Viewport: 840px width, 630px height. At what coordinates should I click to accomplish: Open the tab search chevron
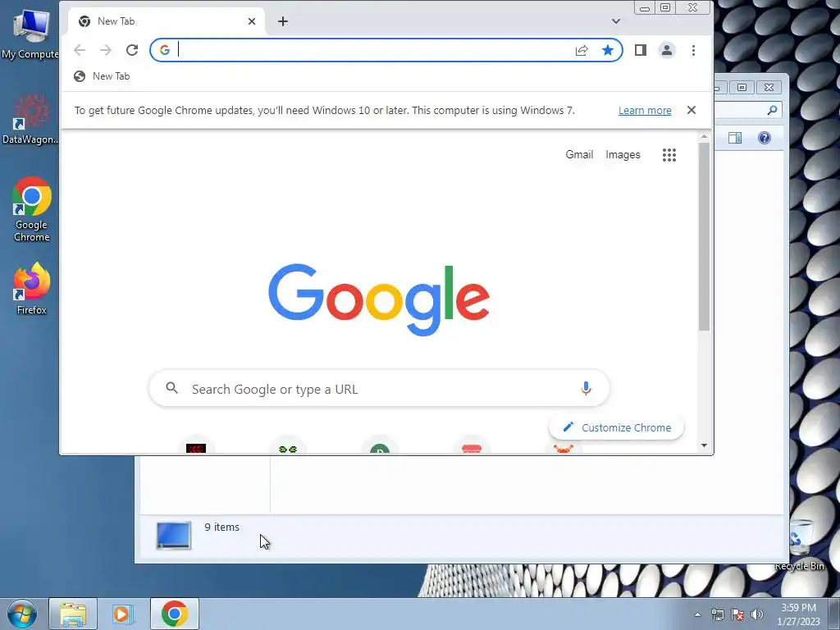click(615, 21)
